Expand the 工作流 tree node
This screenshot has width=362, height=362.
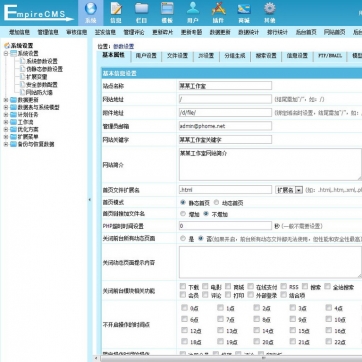[x=6, y=122]
